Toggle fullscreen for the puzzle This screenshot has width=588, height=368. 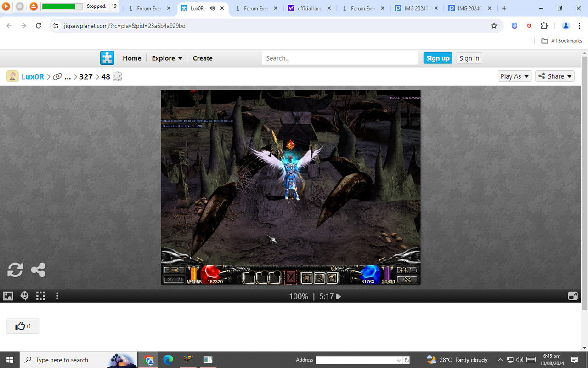pyautogui.click(x=573, y=296)
